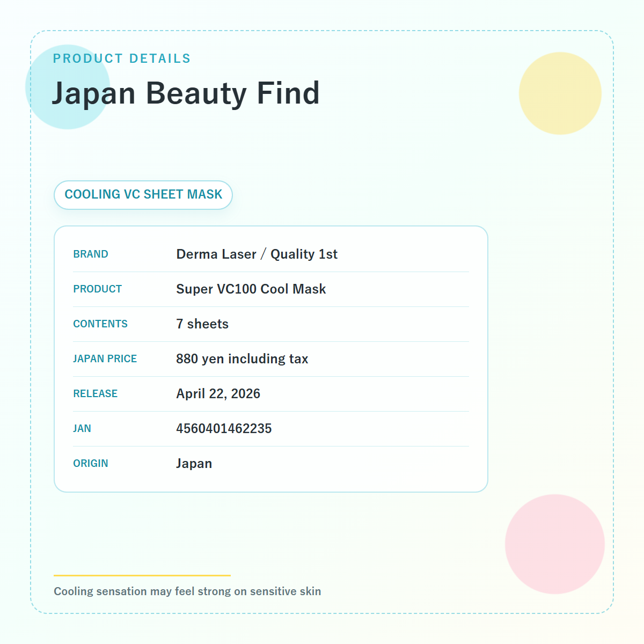Image resolution: width=644 pixels, height=644 pixels.
Task: Select the PRODUCT DETAILS heading text
Action: tap(122, 58)
